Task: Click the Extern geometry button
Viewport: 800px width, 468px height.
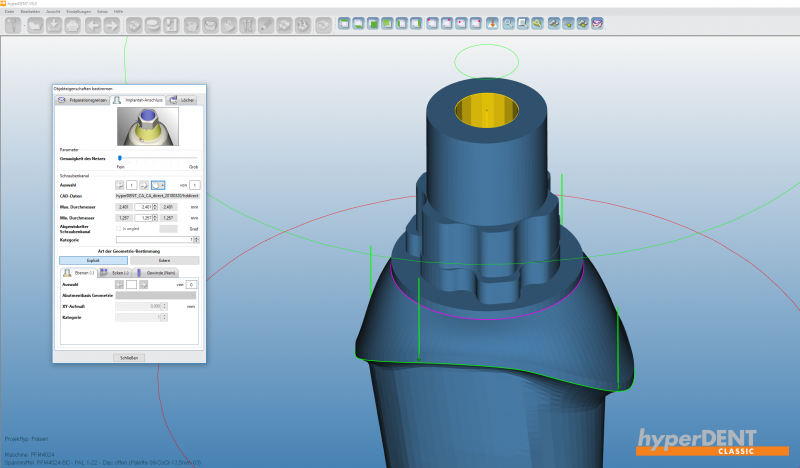Action: click(164, 261)
